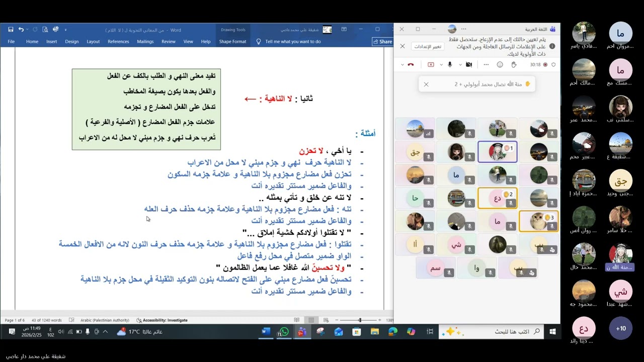This screenshot has width=644, height=362.
Task: Open the Help tab in Word
Action: [206, 42]
